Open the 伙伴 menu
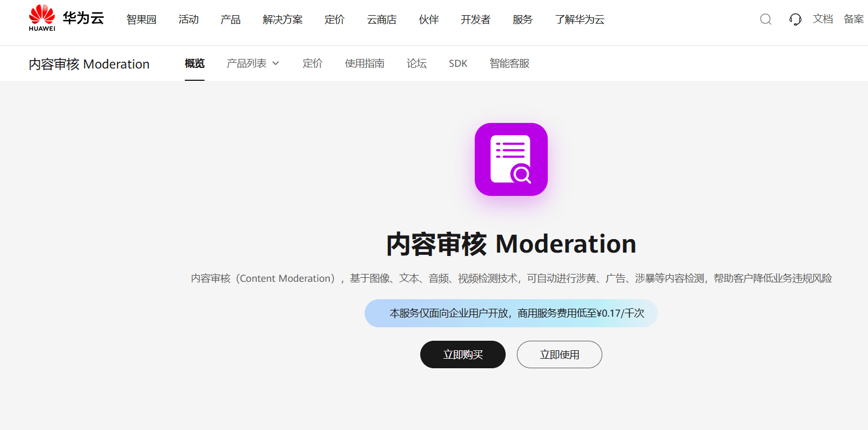This screenshot has height=430, width=868. [429, 20]
